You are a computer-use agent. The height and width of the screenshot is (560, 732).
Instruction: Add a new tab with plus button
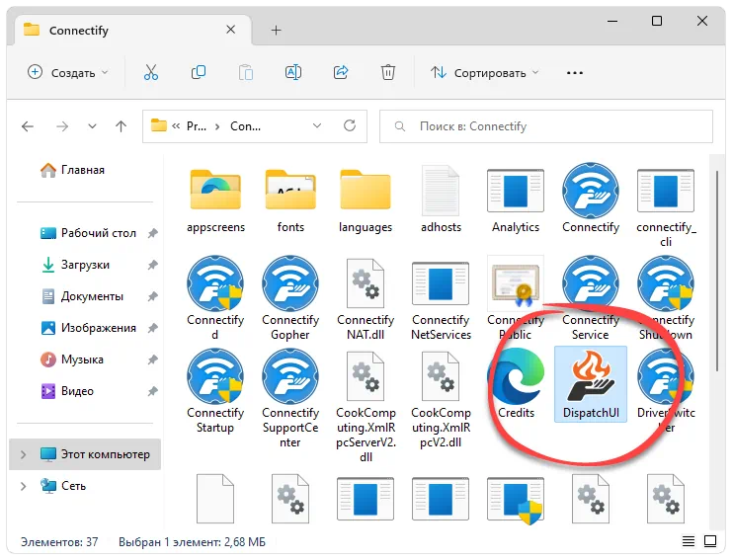point(277,31)
